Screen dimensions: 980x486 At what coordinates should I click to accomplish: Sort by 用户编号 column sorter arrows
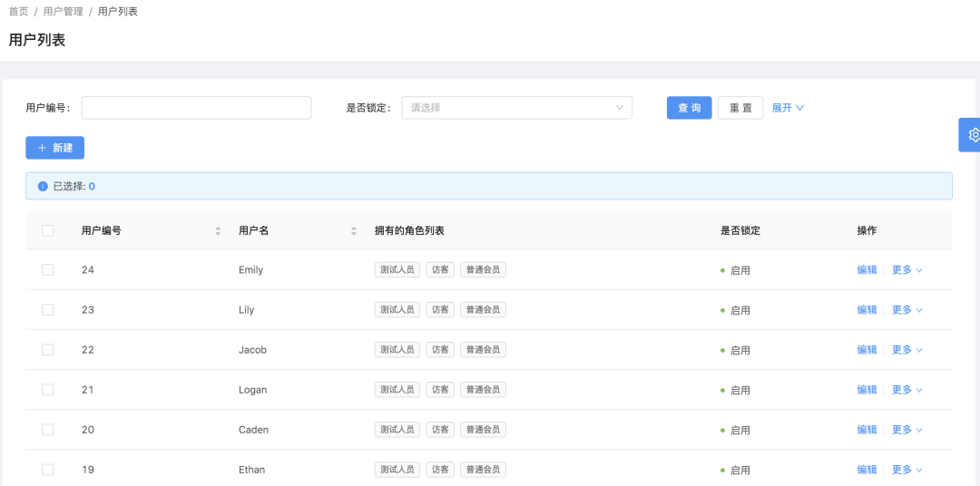pyautogui.click(x=218, y=231)
